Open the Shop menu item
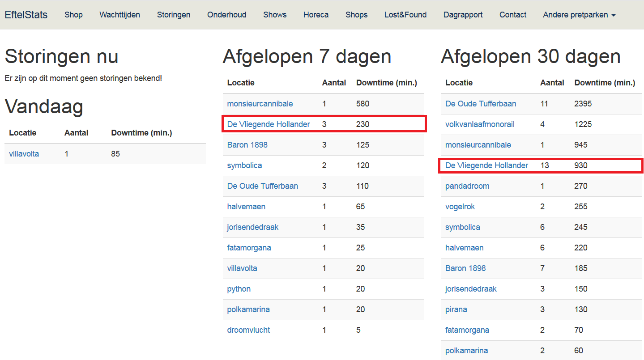 click(73, 15)
